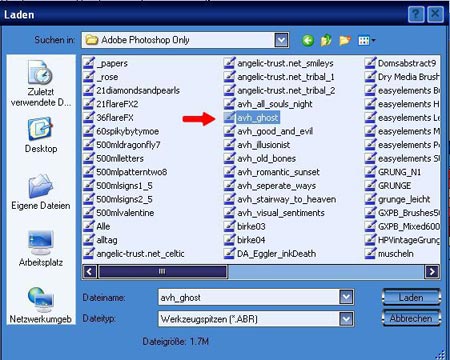Go back using the green arrow icon
This screenshot has height=360, width=450.
[308, 41]
